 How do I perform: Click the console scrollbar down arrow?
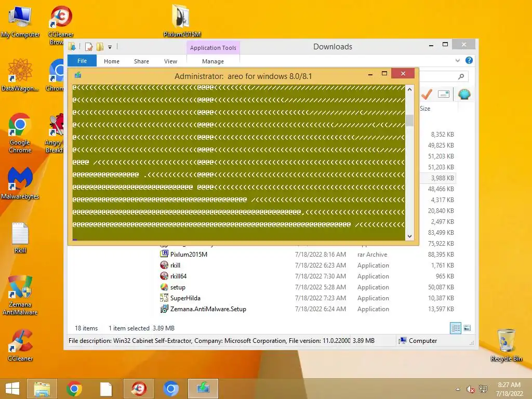click(409, 236)
